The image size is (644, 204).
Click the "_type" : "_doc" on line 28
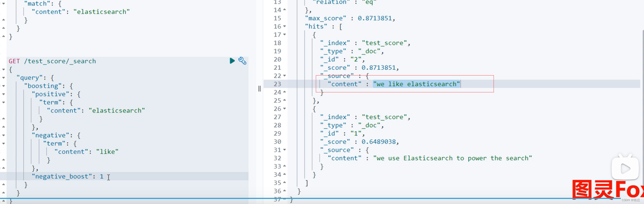(x=352, y=125)
